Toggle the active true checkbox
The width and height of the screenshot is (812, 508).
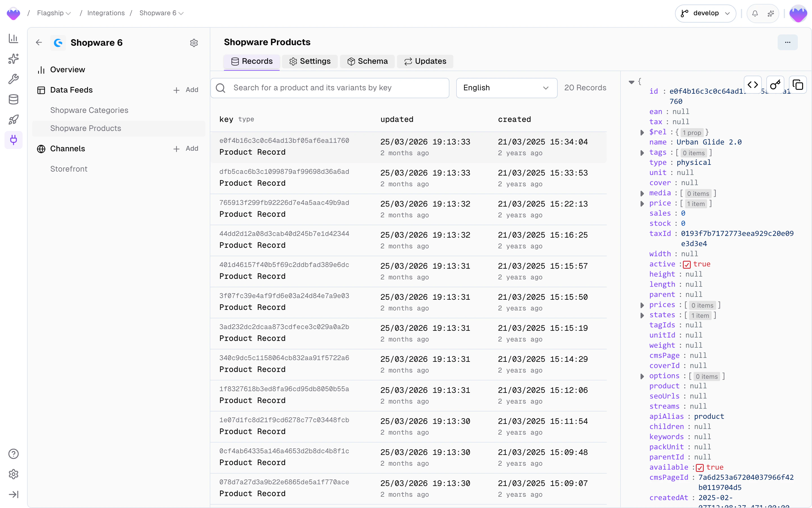[x=687, y=264]
